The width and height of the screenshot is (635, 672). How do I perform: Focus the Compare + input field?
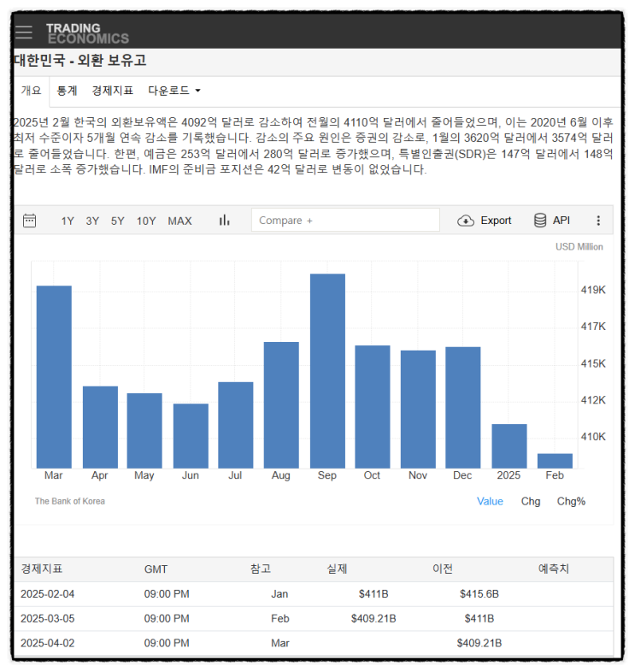[345, 221]
